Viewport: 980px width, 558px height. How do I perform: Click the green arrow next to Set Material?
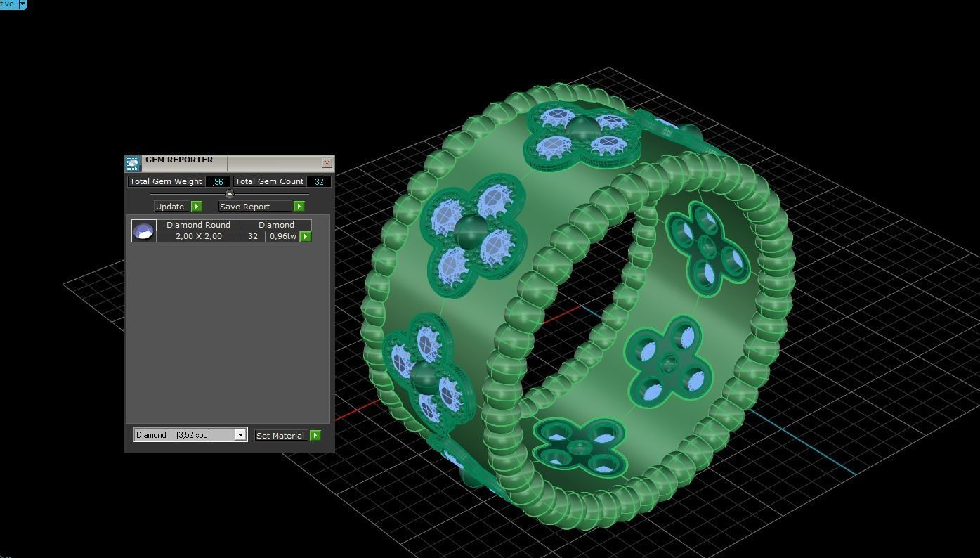[x=315, y=436]
